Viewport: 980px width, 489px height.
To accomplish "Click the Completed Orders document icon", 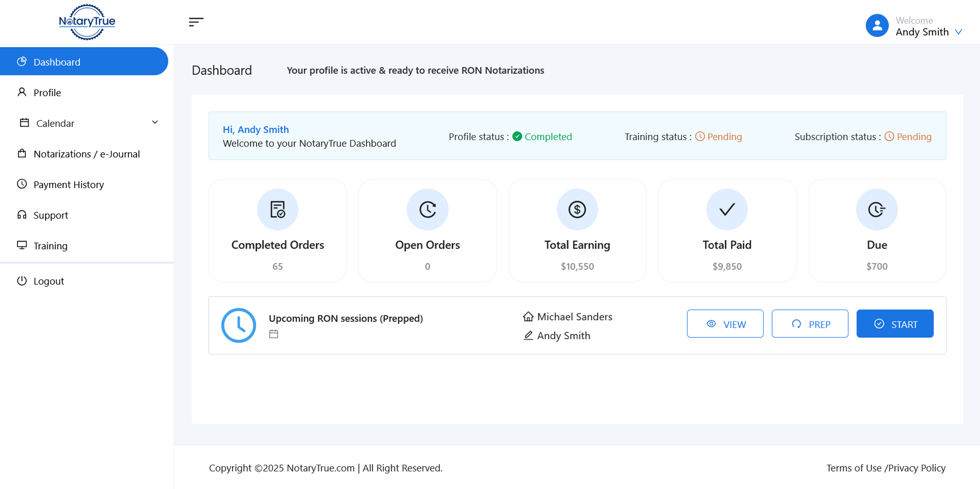I will click(278, 209).
